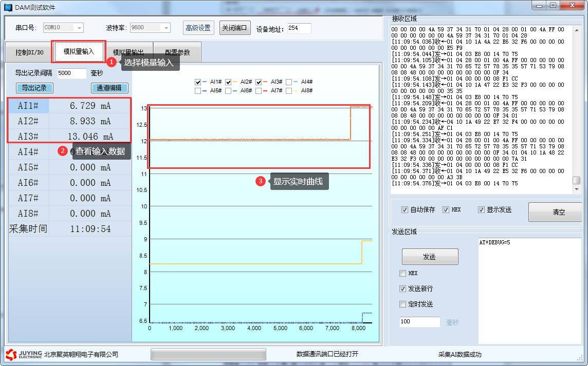This screenshot has width=588, height=366.
Task: Click the red step 1 annotation badge
Action: [x=112, y=62]
